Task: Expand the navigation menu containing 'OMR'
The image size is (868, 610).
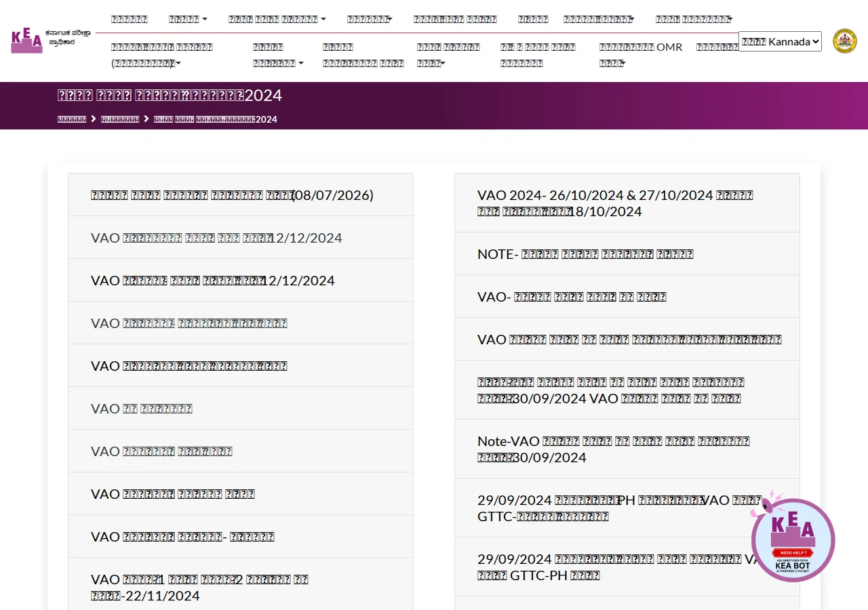Action: (x=641, y=55)
